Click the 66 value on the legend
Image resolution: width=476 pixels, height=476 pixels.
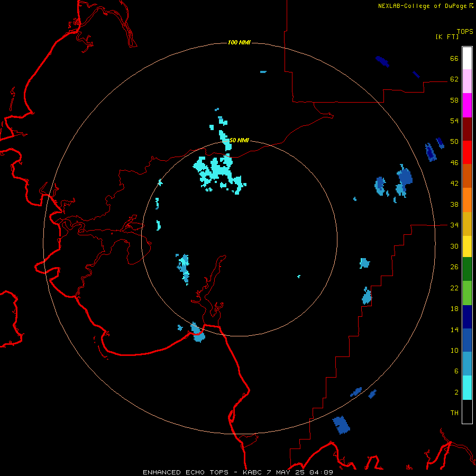click(x=454, y=58)
